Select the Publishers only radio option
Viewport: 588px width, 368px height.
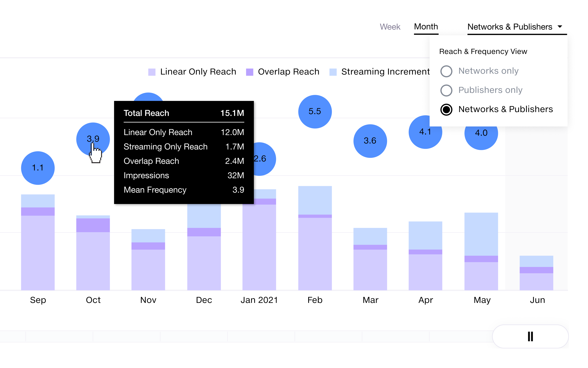click(x=446, y=90)
